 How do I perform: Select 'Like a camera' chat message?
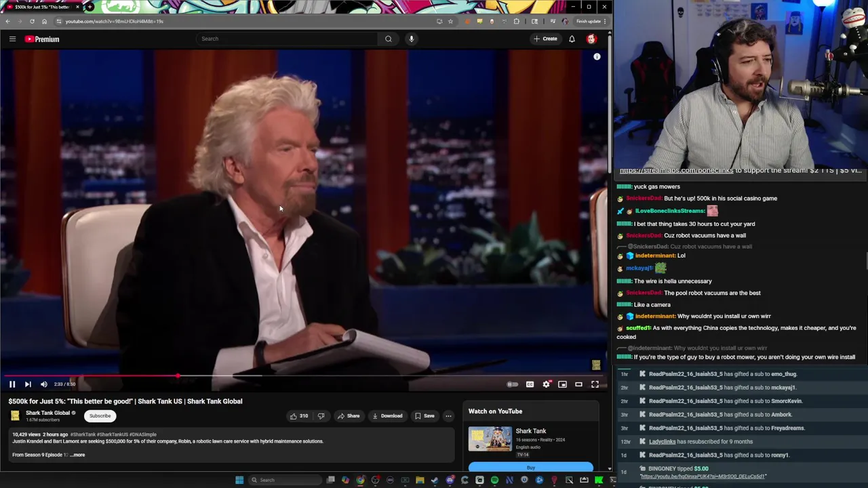pyautogui.click(x=652, y=304)
